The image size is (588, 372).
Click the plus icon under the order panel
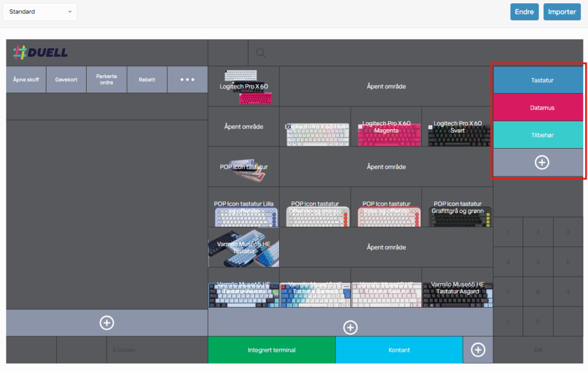[107, 323]
